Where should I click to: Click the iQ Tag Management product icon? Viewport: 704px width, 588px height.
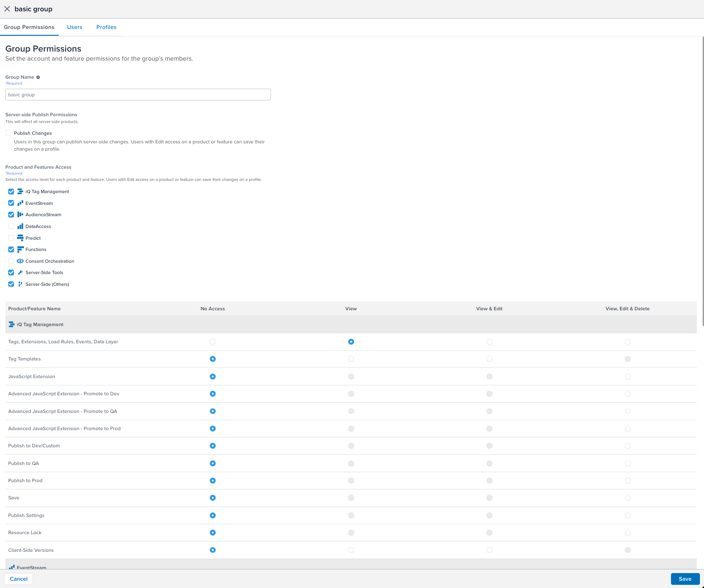[20, 192]
